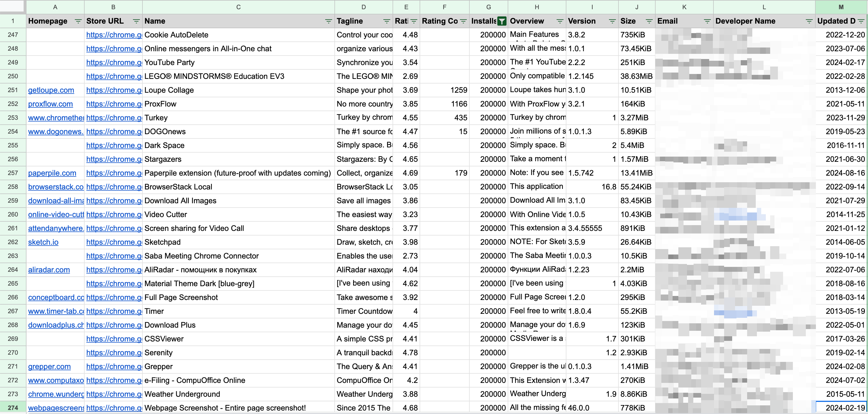This screenshot has width=868, height=414.
Task: Open the filter on the Store URL column
Action: click(x=136, y=21)
